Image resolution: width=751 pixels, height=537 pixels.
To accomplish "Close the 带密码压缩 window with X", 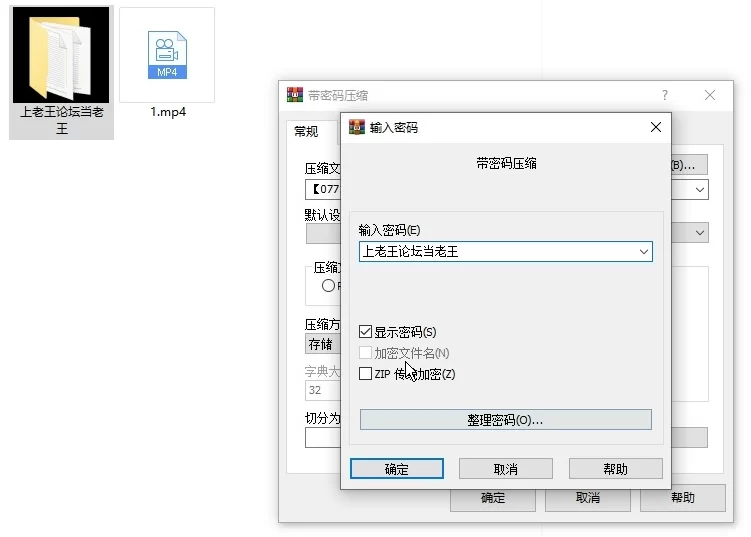I will pyautogui.click(x=710, y=95).
